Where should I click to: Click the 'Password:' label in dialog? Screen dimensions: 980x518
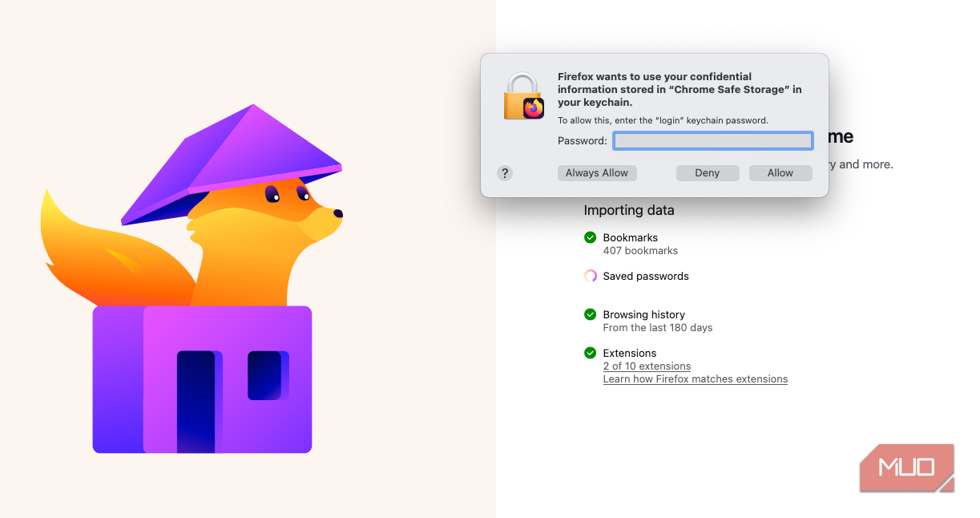coord(583,141)
